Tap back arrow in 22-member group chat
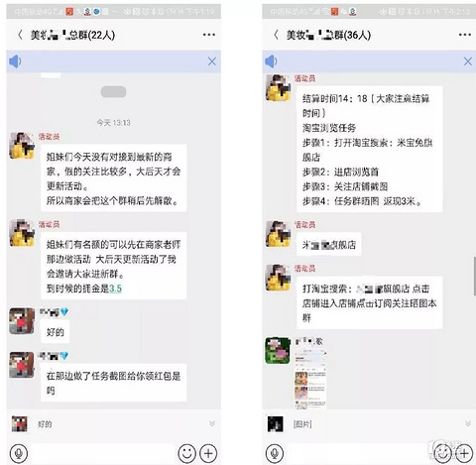Image resolution: width=476 pixels, height=465 pixels. 20,35
